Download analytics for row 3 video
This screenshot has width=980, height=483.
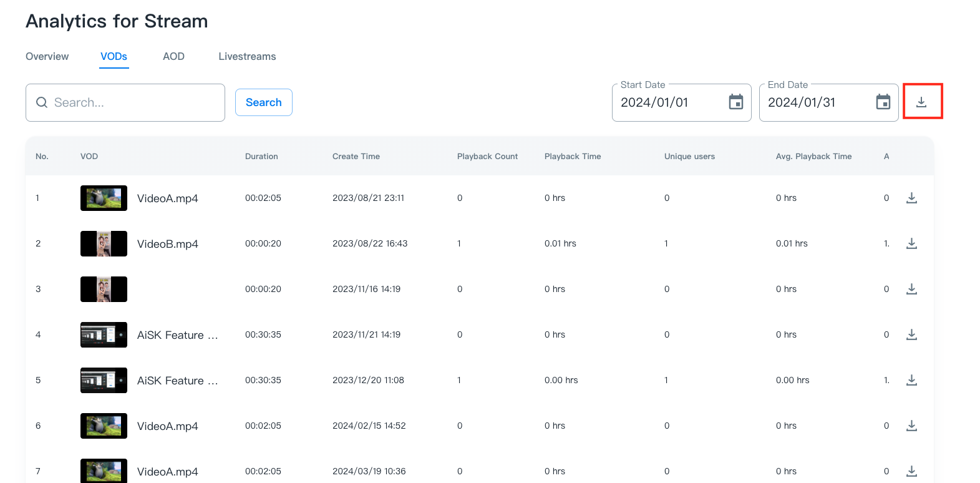pos(911,289)
